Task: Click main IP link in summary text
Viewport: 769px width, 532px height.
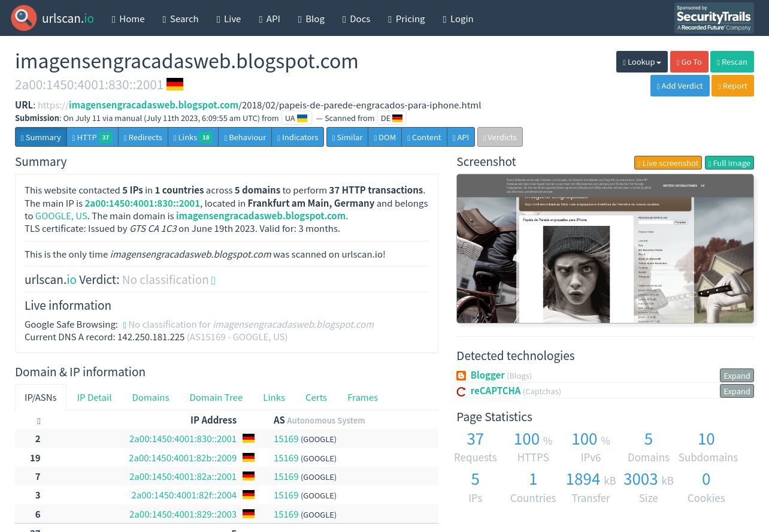Action: (142, 203)
